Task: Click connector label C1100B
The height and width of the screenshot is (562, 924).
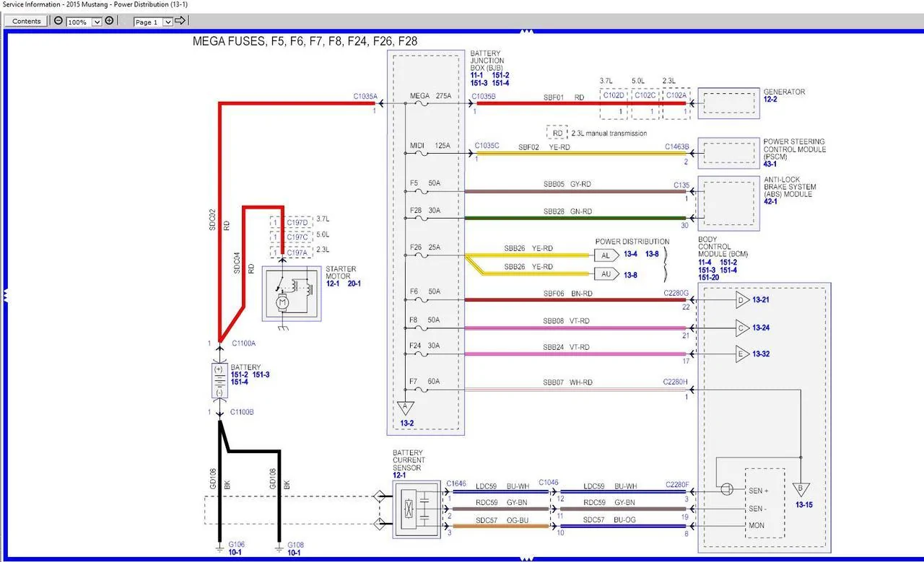Action: click(242, 412)
